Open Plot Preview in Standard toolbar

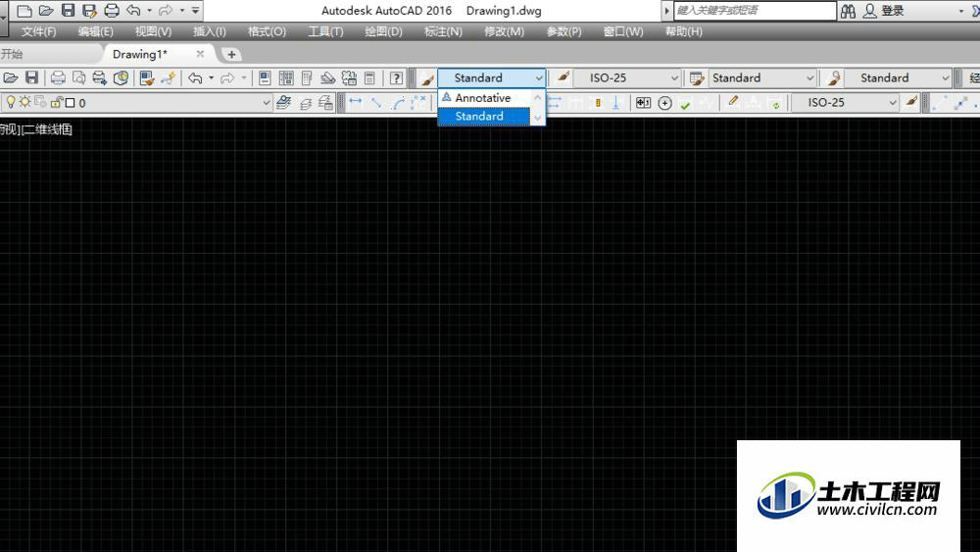pos(78,78)
